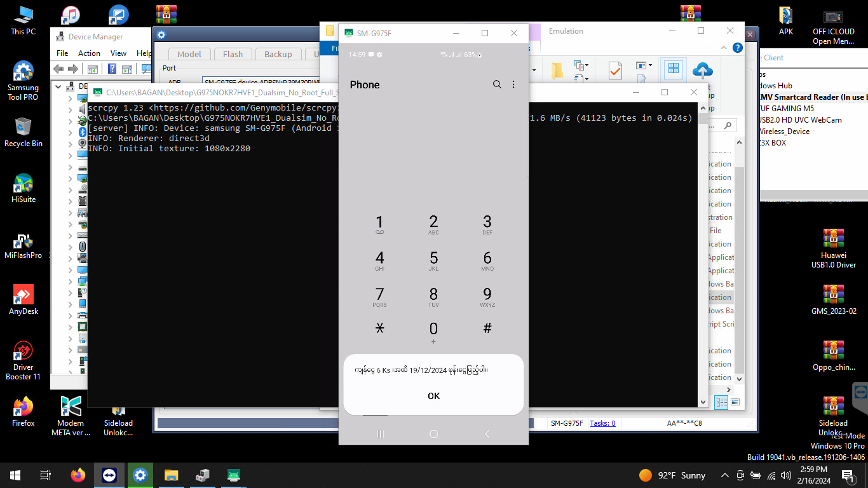Open AnyDesk desktop shortcut
Screen dimensions: 868x488
pyautogui.click(x=24, y=300)
